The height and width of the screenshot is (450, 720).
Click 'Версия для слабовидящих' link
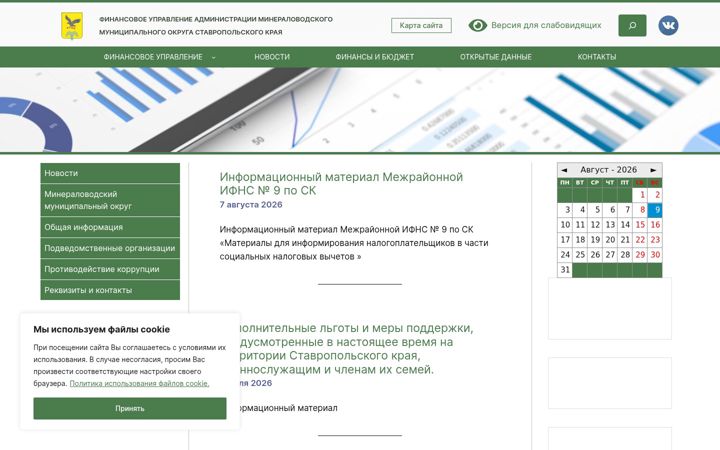pos(546,25)
